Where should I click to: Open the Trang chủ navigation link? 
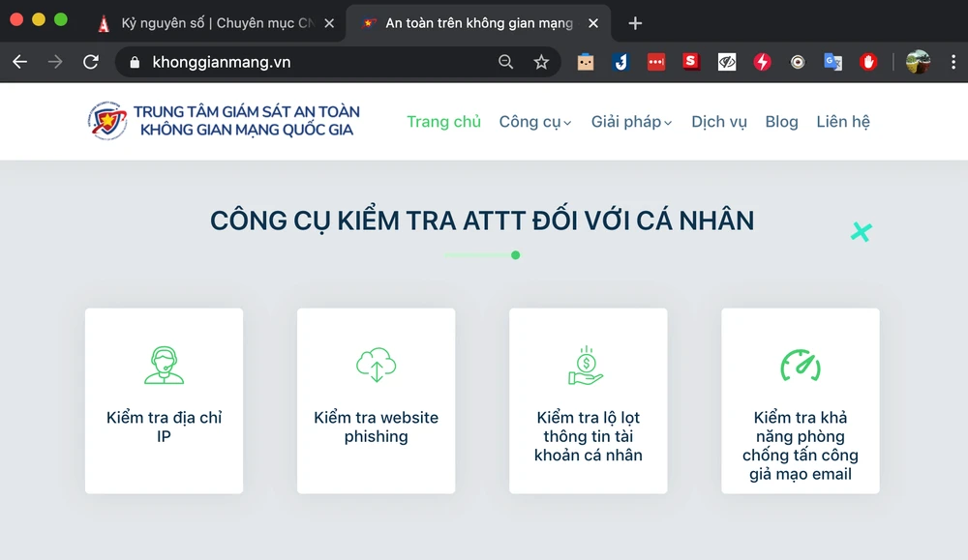[443, 122]
